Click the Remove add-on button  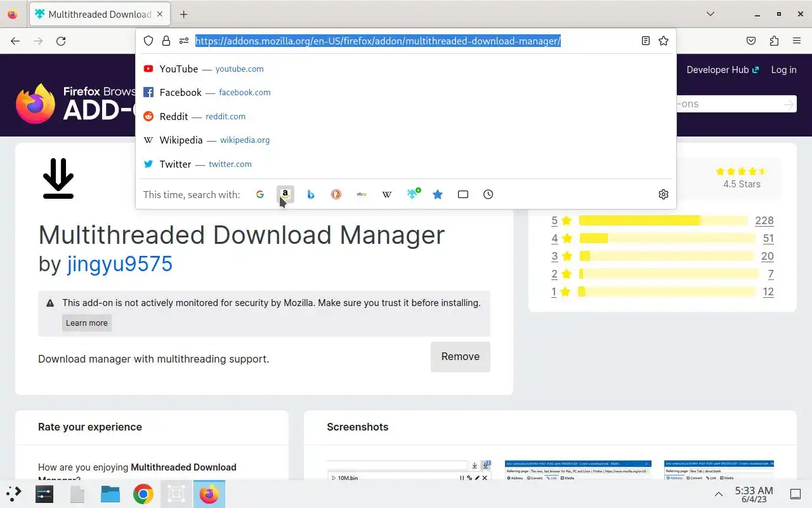tap(461, 357)
